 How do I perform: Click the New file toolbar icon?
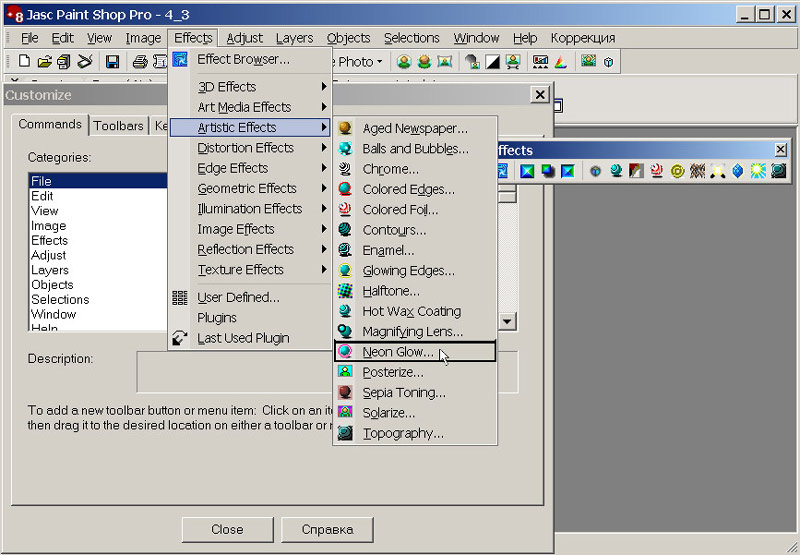(25, 62)
